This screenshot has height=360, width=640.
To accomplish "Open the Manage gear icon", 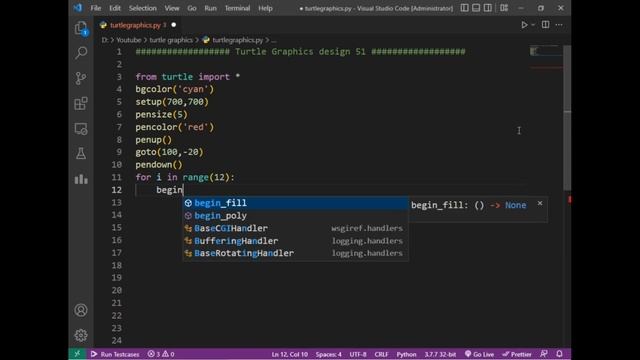I will click(81, 335).
